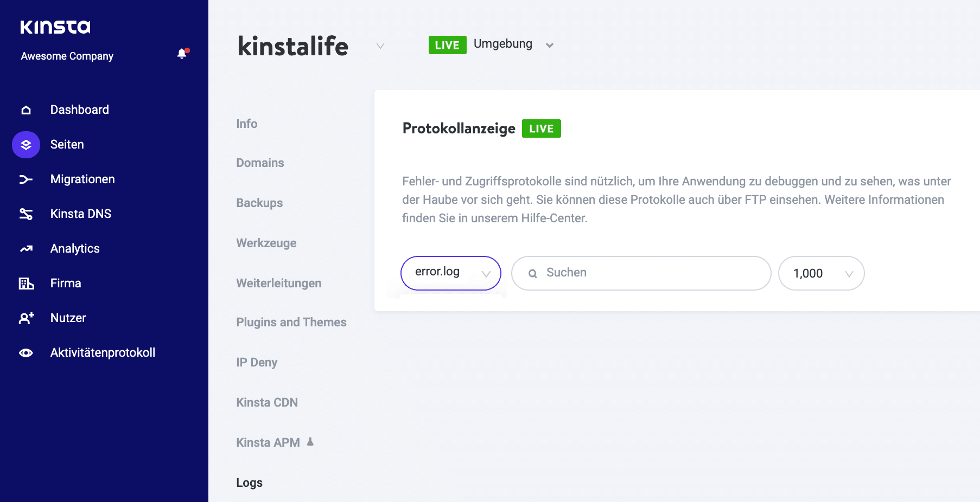Click the Kinsta logo

(x=54, y=26)
